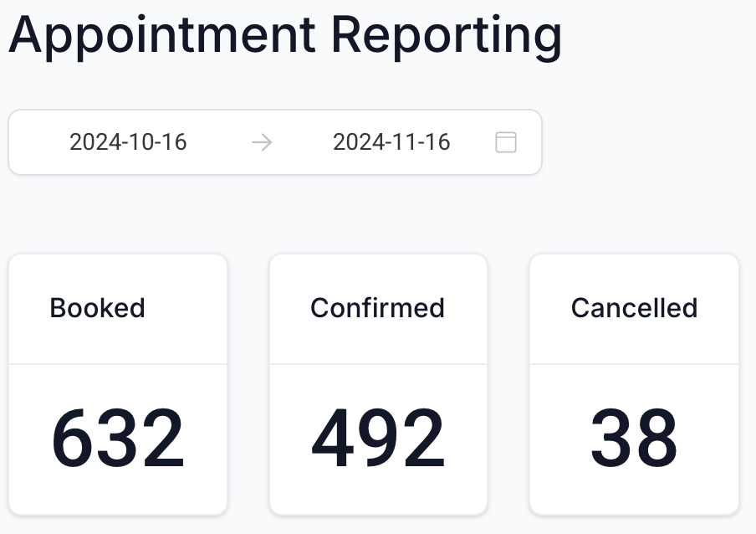
Task: Click the divider line in the Confirmed card
Action: (x=378, y=364)
